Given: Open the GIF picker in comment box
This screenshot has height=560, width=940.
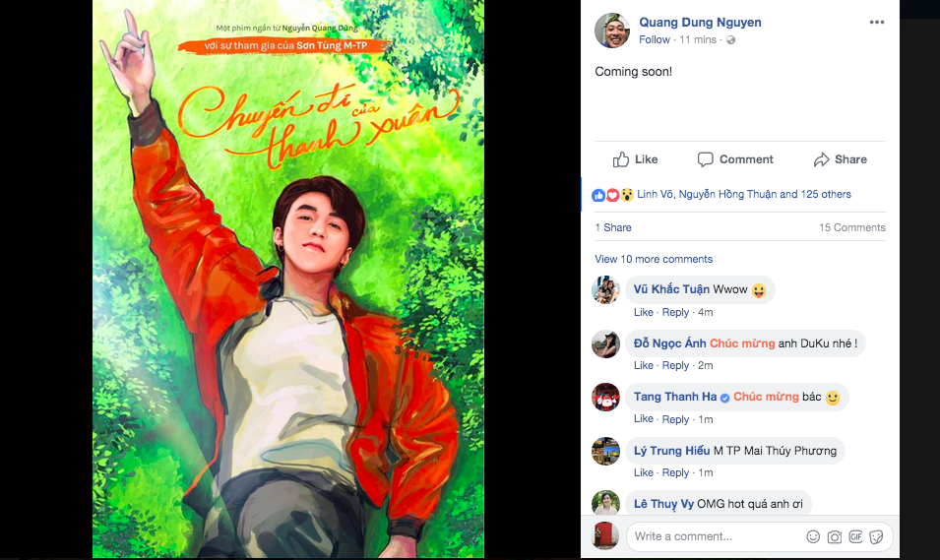Looking at the screenshot, I should tap(855, 536).
